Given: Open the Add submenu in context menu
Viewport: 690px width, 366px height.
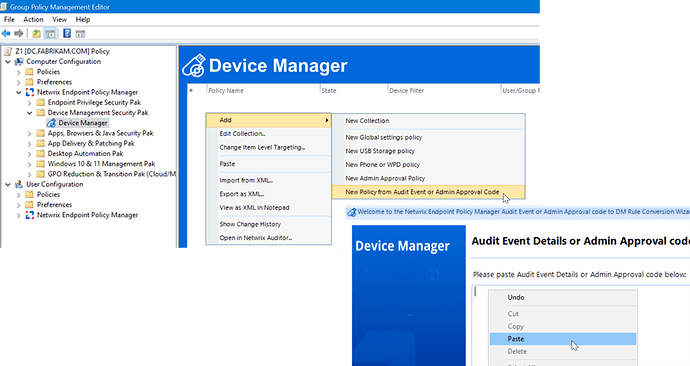Looking at the screenshot, I should pyautogui.click(x=268, y=120).
